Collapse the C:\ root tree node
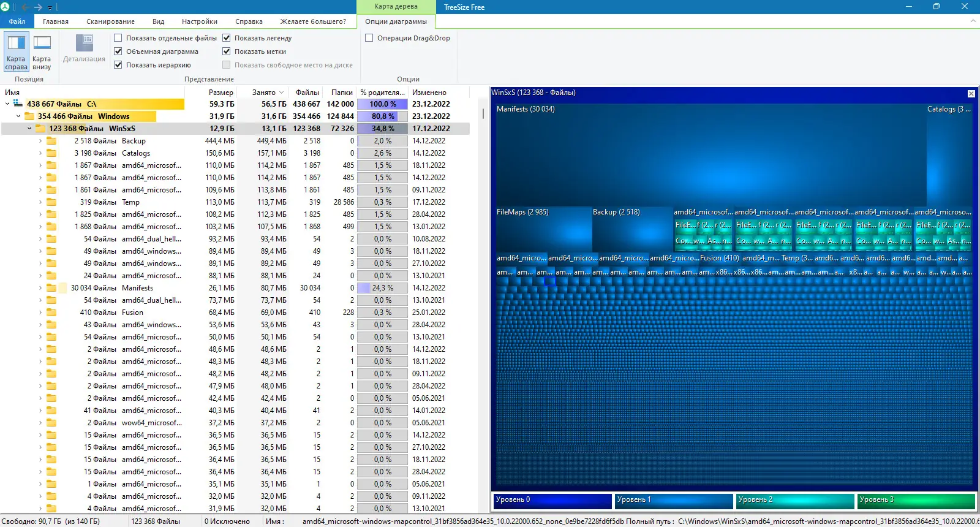The height and width of the screenshot is (527, 980). (x=7, y=104)
